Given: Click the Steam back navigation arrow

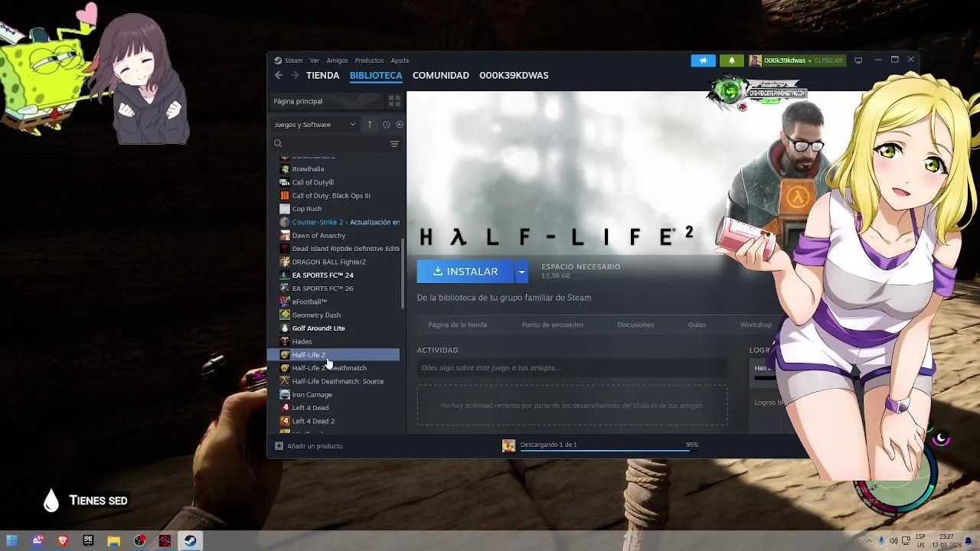Looking at the screenshot, I should click(x=279, y=75).
